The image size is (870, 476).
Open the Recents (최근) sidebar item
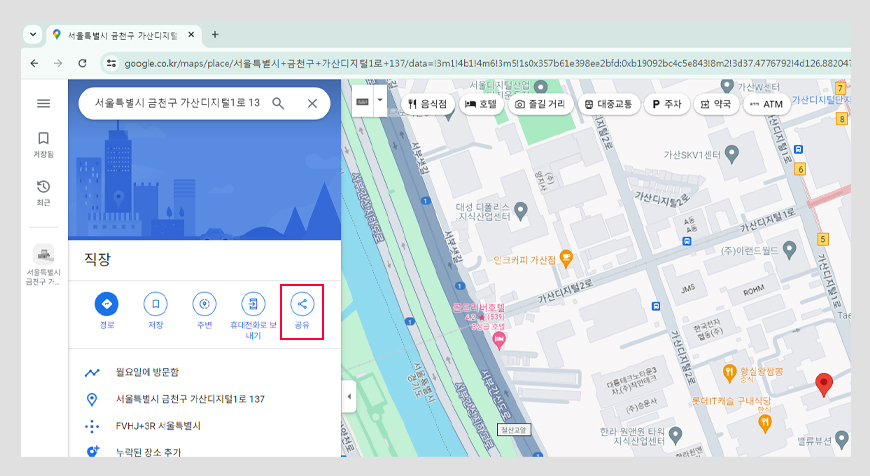coord(43,193)
